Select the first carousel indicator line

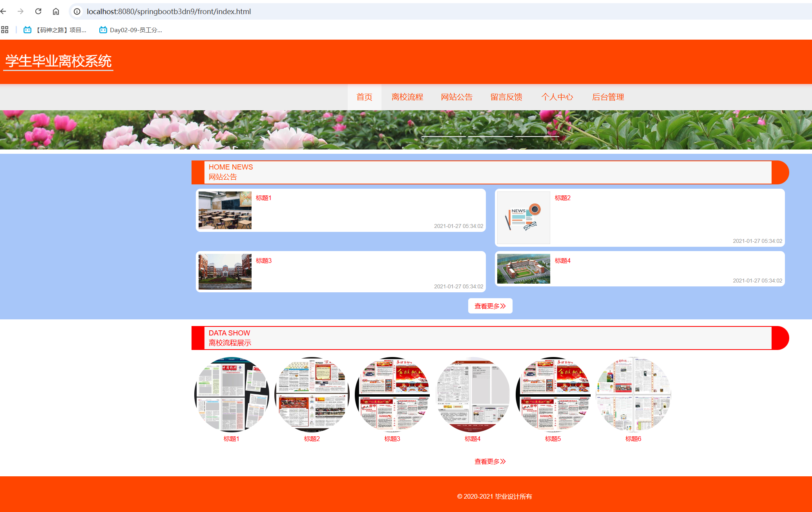443,136
